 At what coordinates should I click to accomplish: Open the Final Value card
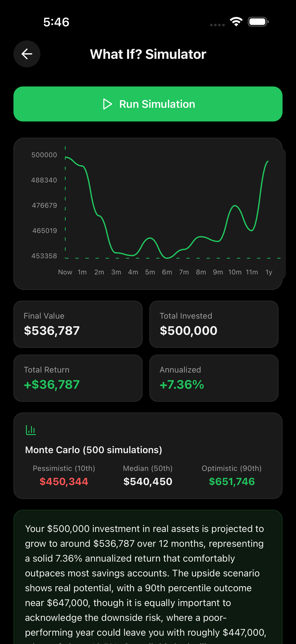78,324
